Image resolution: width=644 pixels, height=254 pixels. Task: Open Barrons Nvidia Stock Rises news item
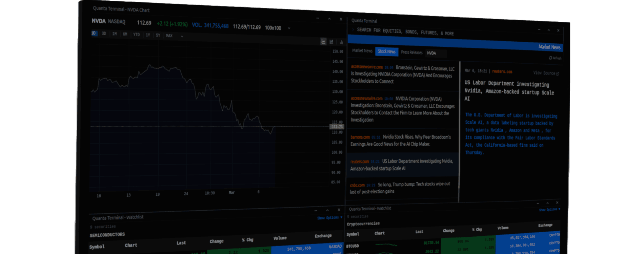(x=402, y=141)
